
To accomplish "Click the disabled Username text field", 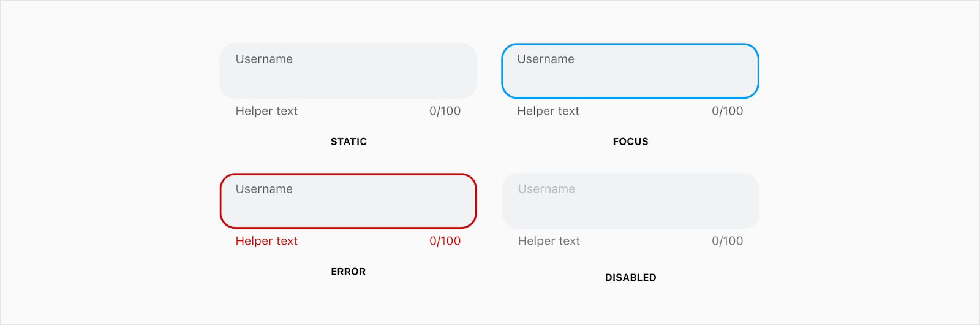I will click(x=630, y=201).
